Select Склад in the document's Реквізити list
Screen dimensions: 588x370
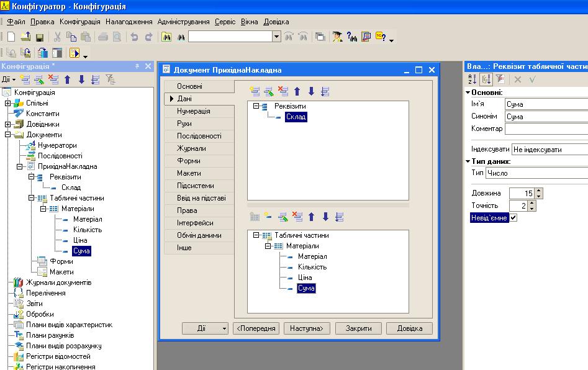296,117
